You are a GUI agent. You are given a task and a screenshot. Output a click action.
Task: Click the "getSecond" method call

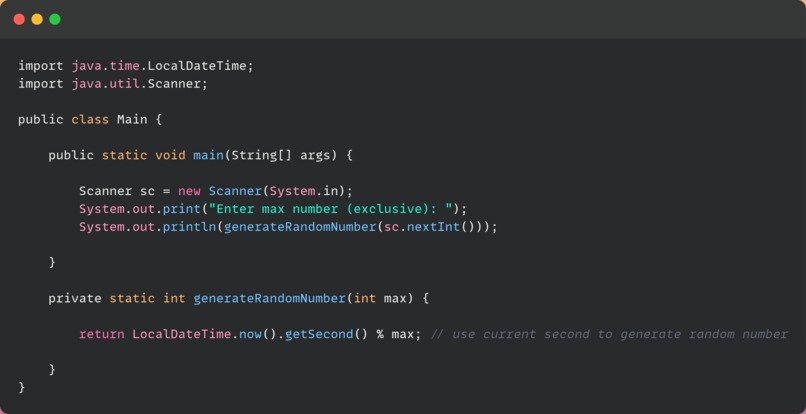[x=319, y=334]
